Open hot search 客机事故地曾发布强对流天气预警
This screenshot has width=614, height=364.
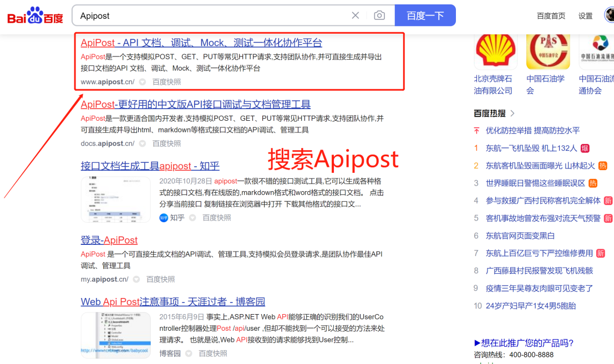543,218
